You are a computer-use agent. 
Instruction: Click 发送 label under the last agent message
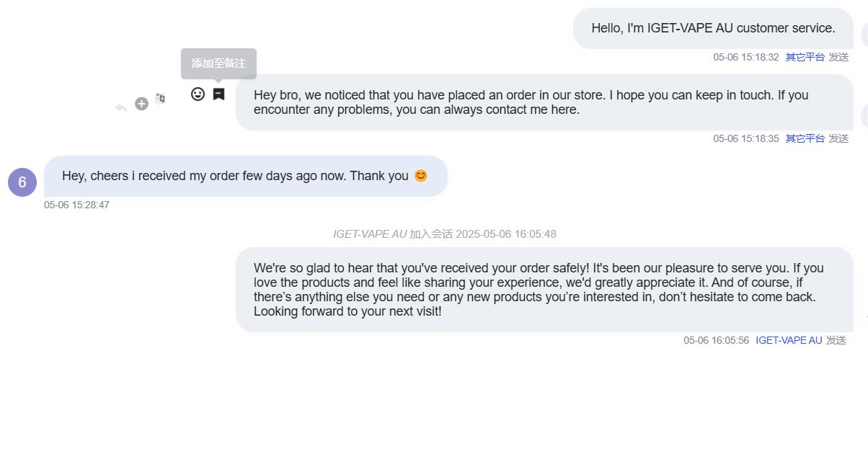point(836,340)
